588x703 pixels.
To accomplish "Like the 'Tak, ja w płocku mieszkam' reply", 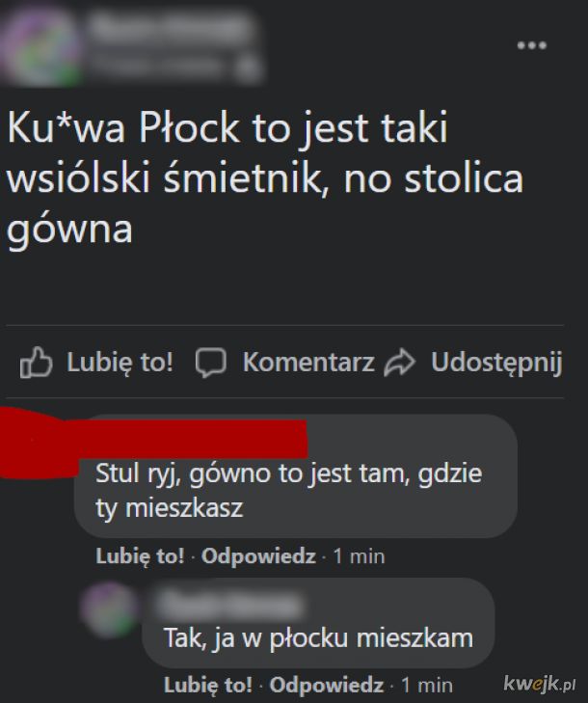I will point(208,685).
